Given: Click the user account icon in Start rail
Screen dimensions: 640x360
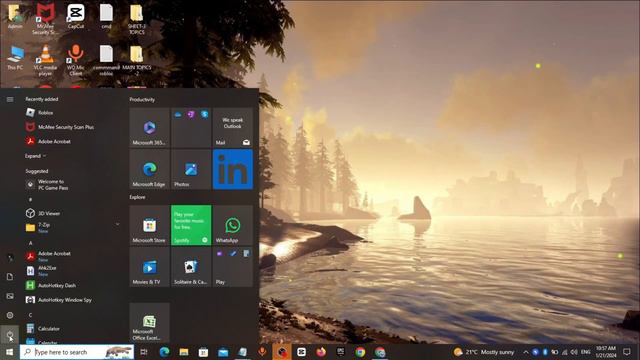Looking at the screenshot, I should (10, 258).
